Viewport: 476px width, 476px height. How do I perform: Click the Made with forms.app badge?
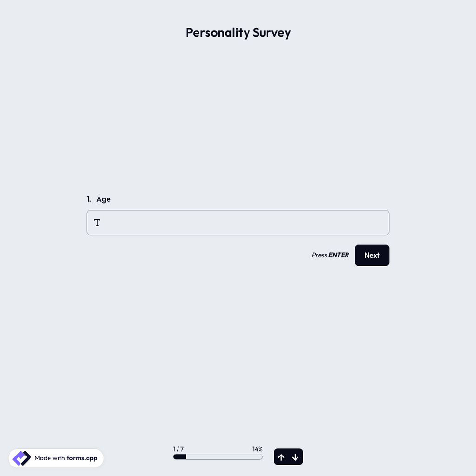click(x=56, y=457)
